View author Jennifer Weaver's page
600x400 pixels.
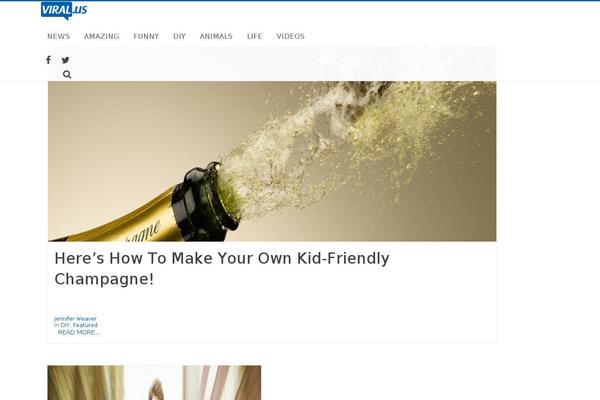coord(75,318)
